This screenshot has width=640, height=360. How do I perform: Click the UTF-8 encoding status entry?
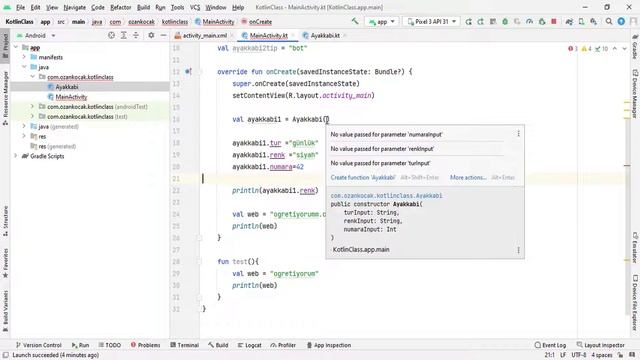coord(579,355)
